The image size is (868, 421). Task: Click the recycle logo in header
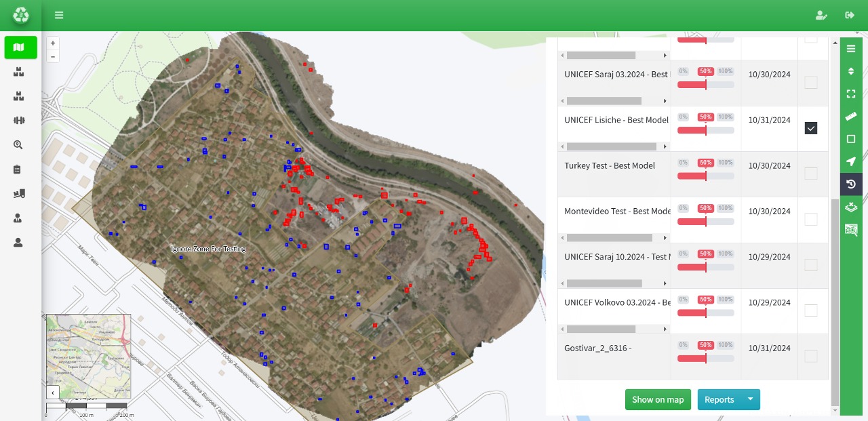tap(21, 15)
